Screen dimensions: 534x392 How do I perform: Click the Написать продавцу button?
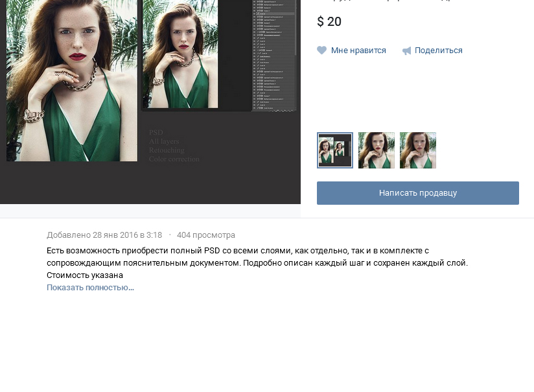[x=418, y=193]
